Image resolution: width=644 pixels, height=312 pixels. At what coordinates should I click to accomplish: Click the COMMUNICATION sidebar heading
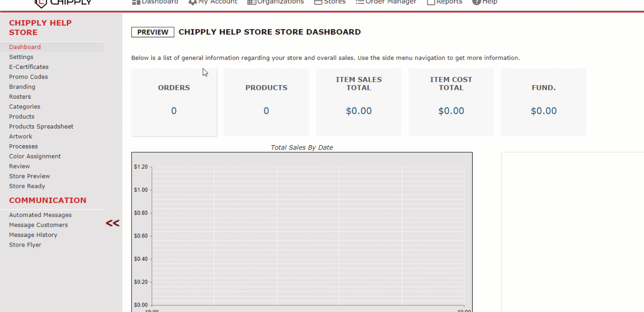48,200
